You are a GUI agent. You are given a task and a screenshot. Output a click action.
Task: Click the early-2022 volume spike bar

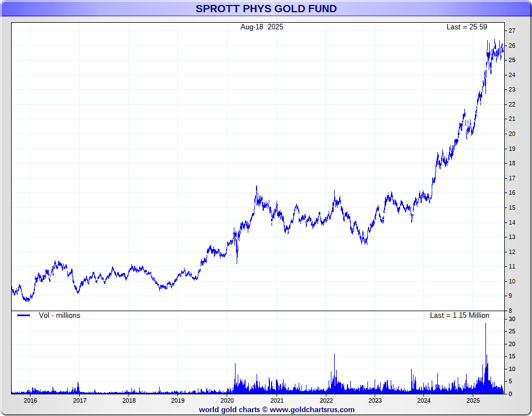pos(335,374)
